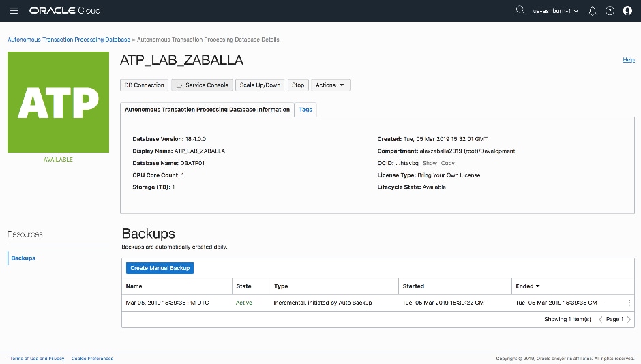Copy the OCID to clipboard
The image size is (641, 364).
[447, 164]
